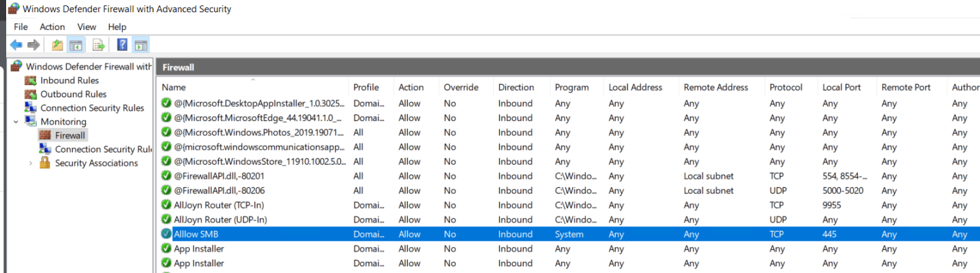980x273 pixels.
Task: Select the Monitoring tree item
Action: [63, 121]
